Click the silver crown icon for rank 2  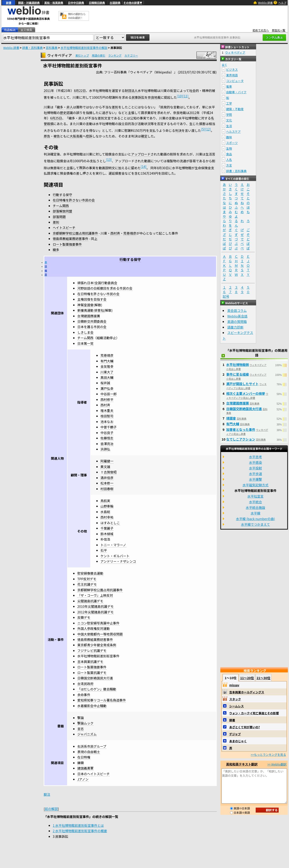[225, 692]
